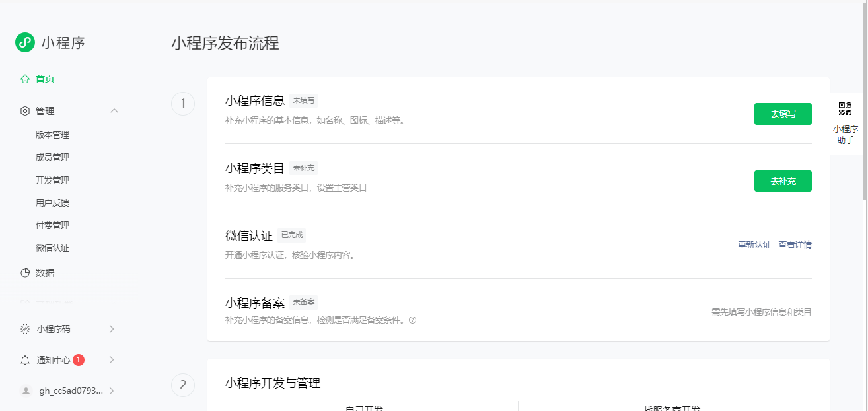Click the green 去补充 button
The width and height of the screenshot is (868, 411).
click(783, 181)
